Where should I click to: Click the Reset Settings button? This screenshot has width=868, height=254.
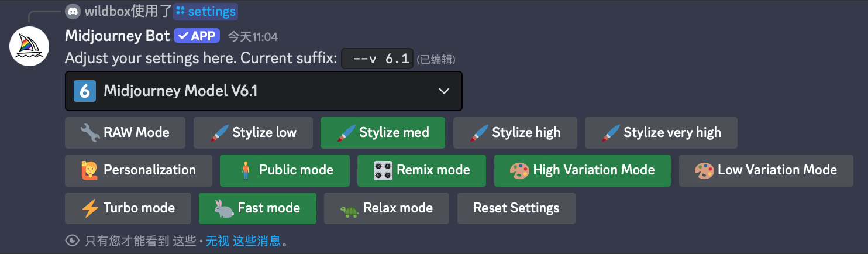pos(516,208)
